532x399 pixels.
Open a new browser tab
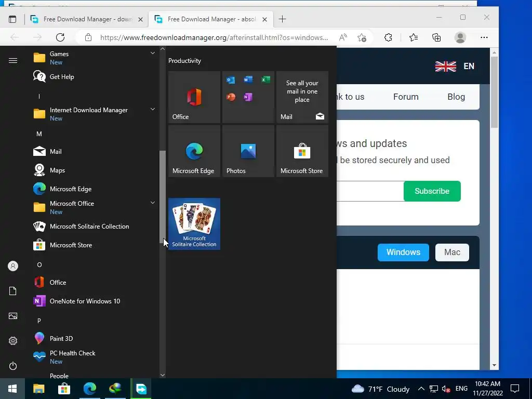click(282, 19)
